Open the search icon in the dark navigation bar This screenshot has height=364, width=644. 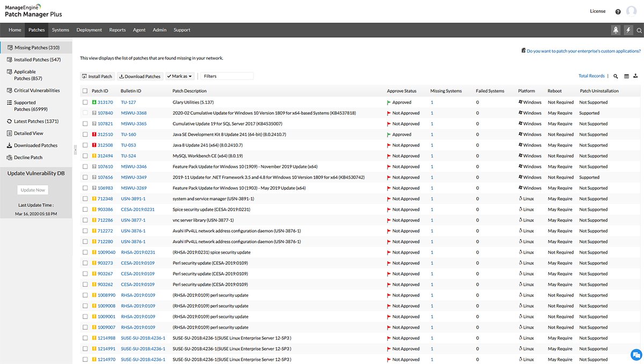639,31
